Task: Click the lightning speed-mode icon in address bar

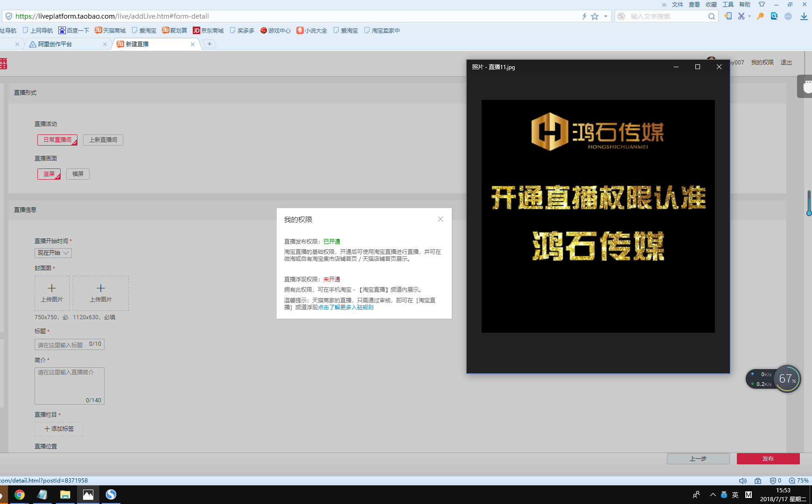Action: coord(584,16)
